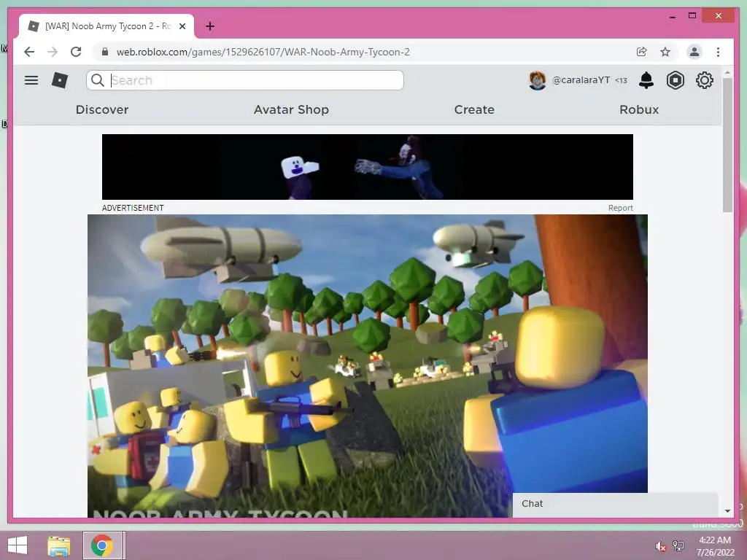Click the Noob Army Tycoon game thumbnail

tap(368, 366)
